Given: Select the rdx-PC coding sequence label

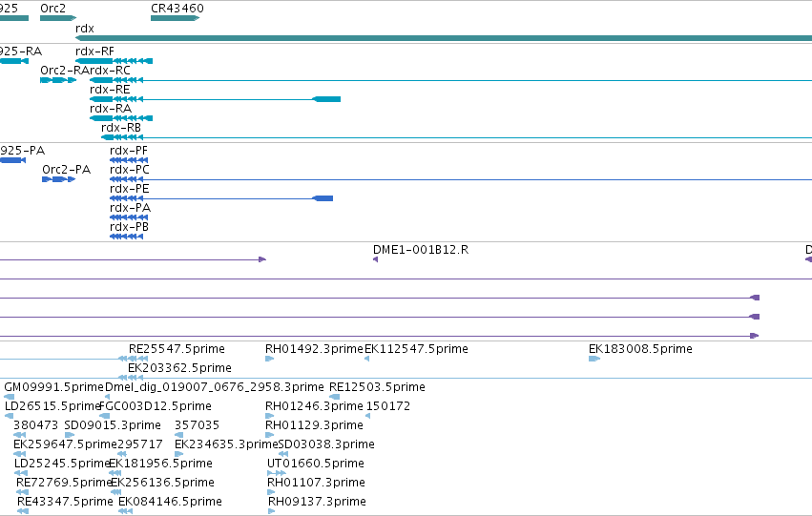Looking at the screenshot, I should (130, 170).
